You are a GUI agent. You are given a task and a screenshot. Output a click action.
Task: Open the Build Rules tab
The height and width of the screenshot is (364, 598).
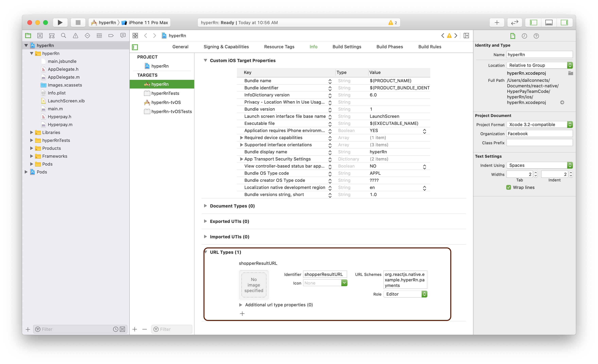[430, 47]
